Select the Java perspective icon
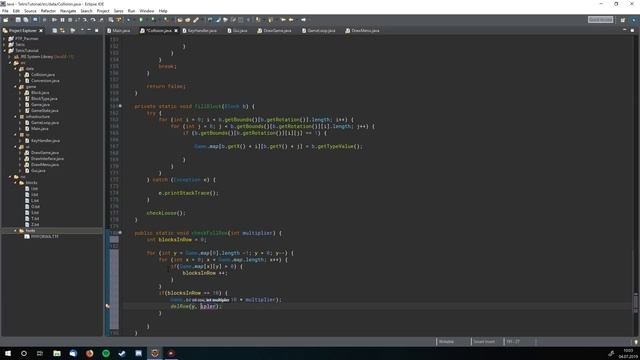The image size is (640, 360). coord(633,20)
